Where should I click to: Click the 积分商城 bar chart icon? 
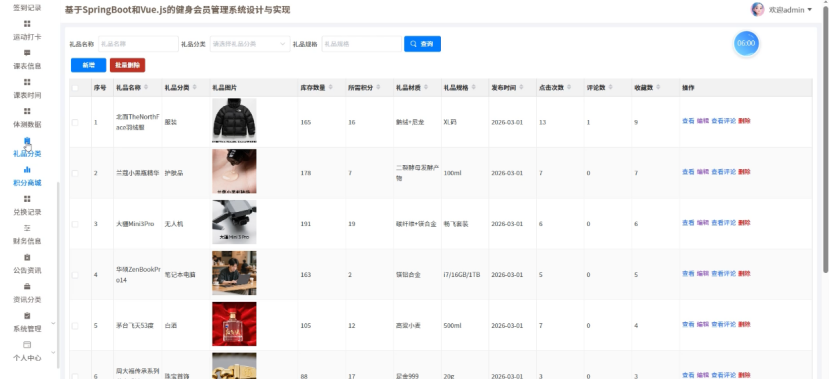coord(27,170)
